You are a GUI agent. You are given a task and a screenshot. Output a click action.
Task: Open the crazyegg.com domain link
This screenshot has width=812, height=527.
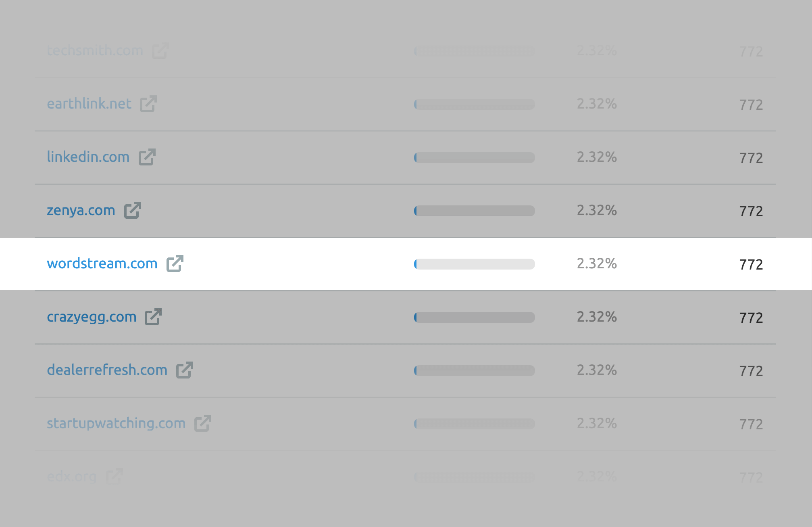[92, 317]
